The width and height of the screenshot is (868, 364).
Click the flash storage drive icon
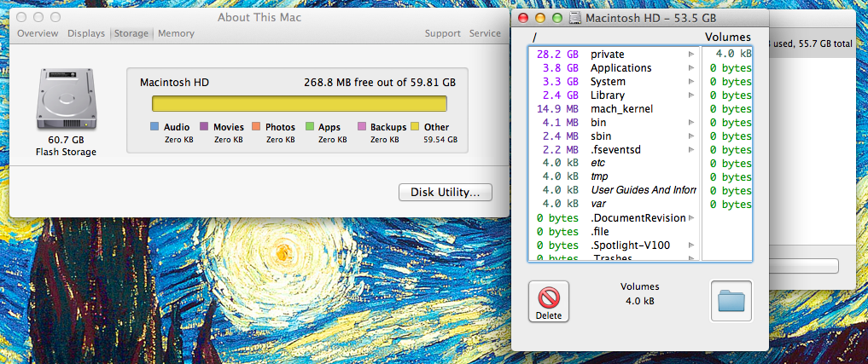pyautogui.click(x=66, y=100)
